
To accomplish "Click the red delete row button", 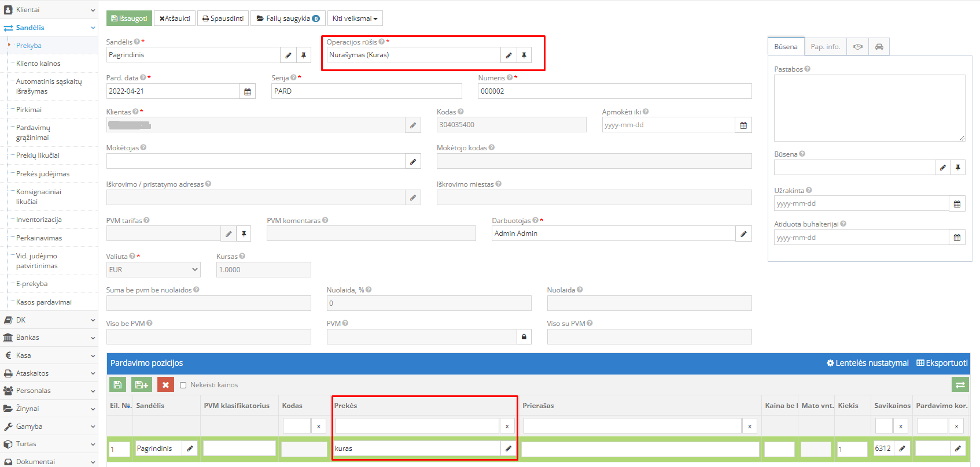I will pyautogui.click(x=165, y=385).
